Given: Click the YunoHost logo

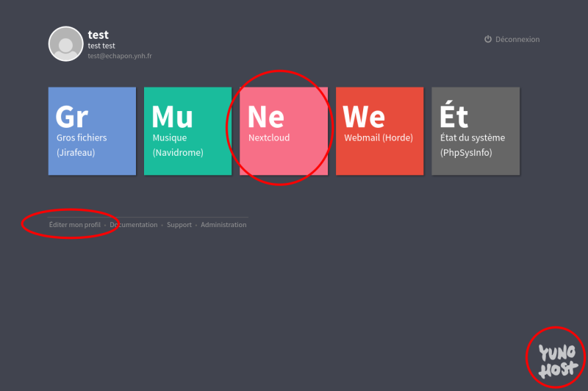Looking at the screenshot, I should coord(556,361).
